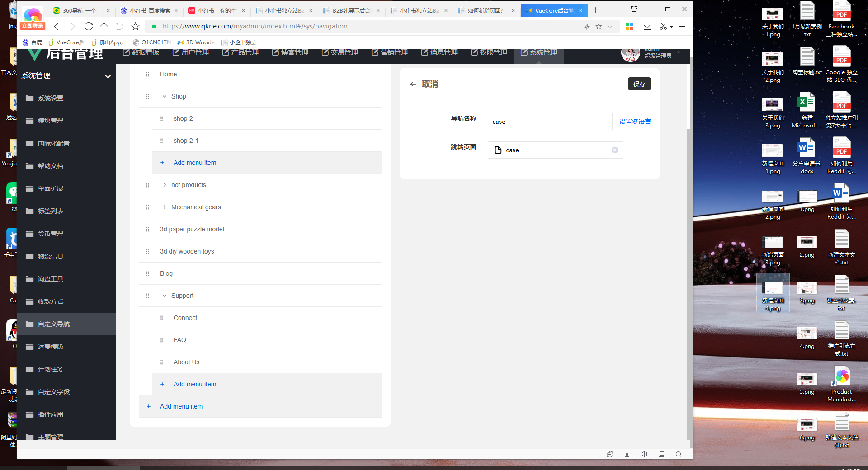The width and height of the screenshot is (868, 470).
Task: Switch to the 如何新增页面 browser tab
Action: (485, 10)
